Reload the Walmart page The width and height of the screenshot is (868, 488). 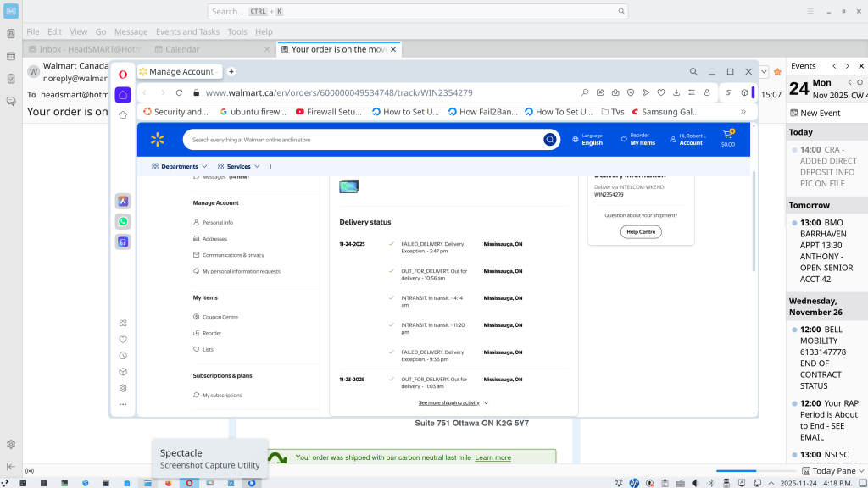[x=179, y=92]
